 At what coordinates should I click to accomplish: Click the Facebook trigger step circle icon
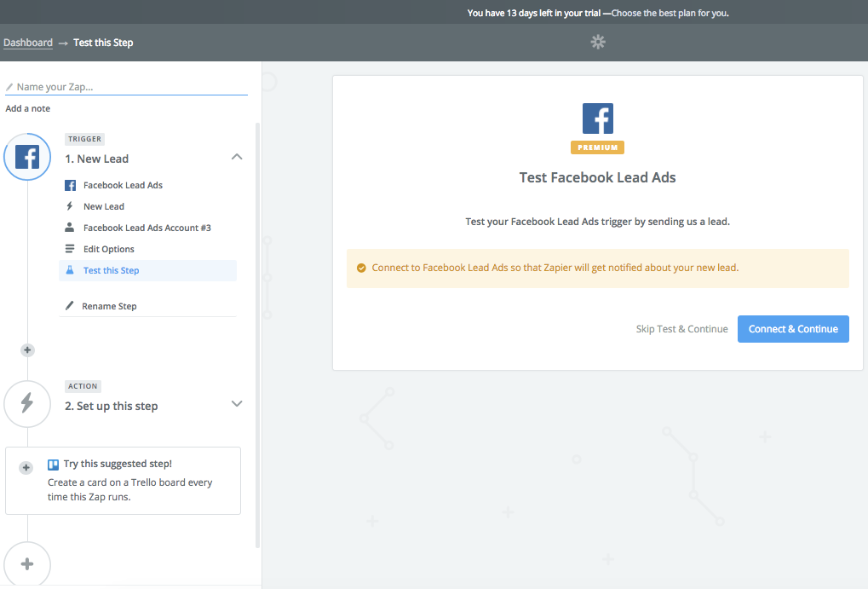pyautogui.click(x=27, y=157)
